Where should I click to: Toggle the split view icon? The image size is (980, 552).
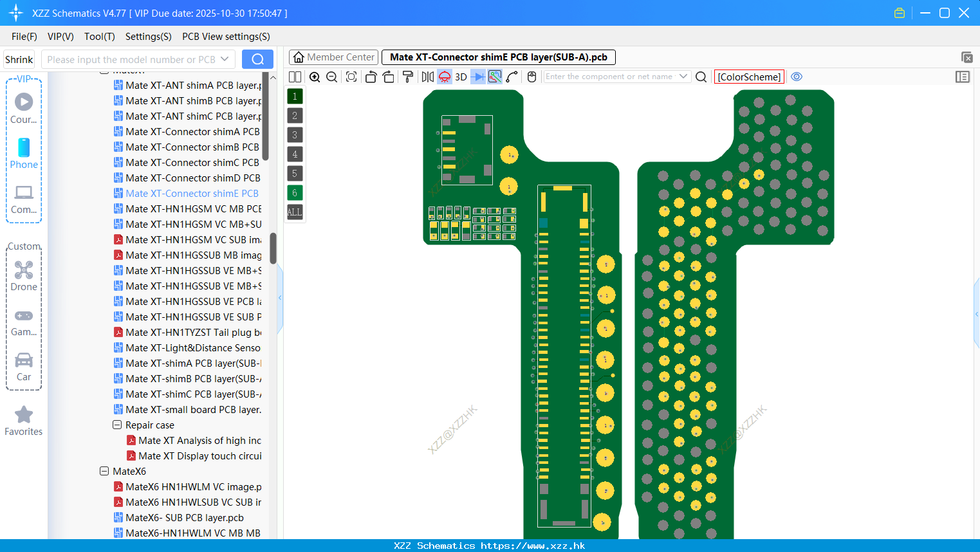(x=295, y=77)
